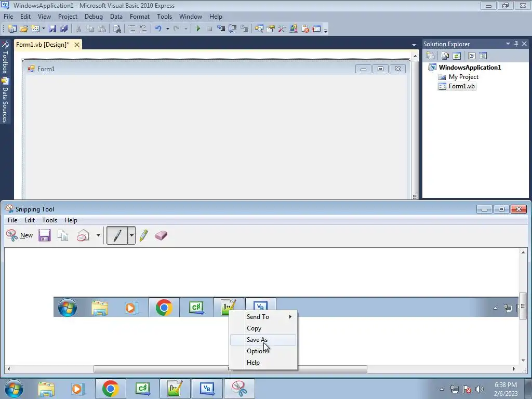The height and width of the screenshot is (399, 532).
Task: Click the Save All toolbar icon
Action: 64,29
